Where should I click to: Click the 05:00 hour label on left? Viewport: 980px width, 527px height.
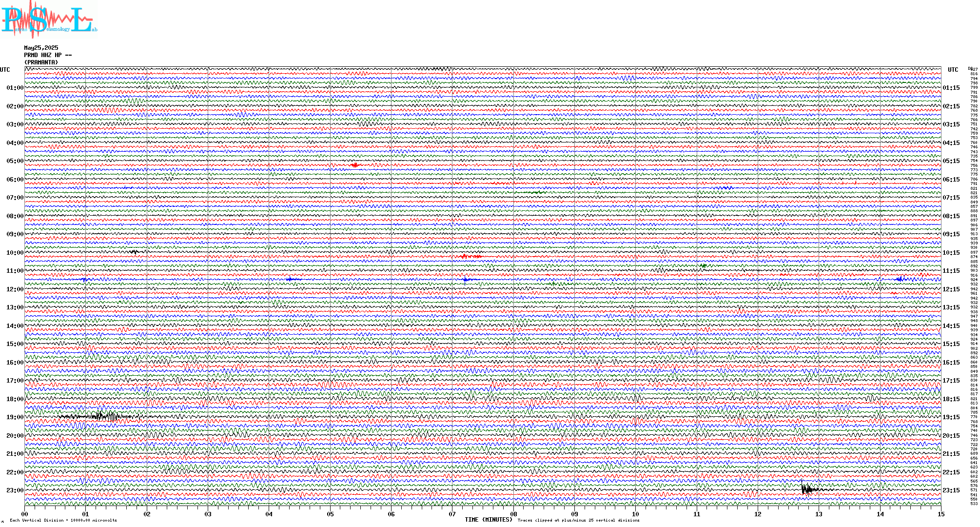pyautogui.click(x=15, y=161)
